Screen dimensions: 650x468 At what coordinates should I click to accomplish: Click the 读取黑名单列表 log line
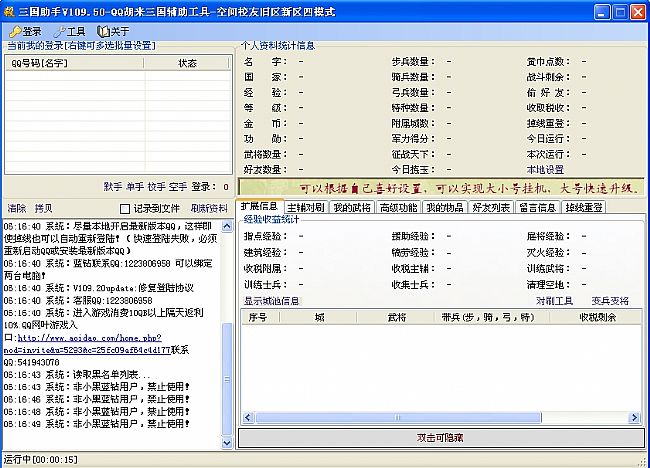tap(77, 375)
